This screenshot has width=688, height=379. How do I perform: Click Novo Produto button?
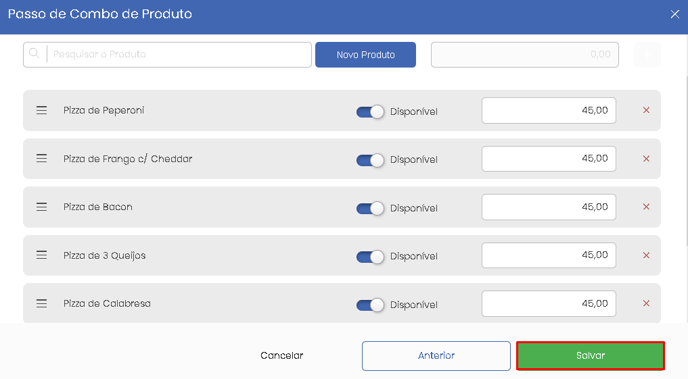366,55
